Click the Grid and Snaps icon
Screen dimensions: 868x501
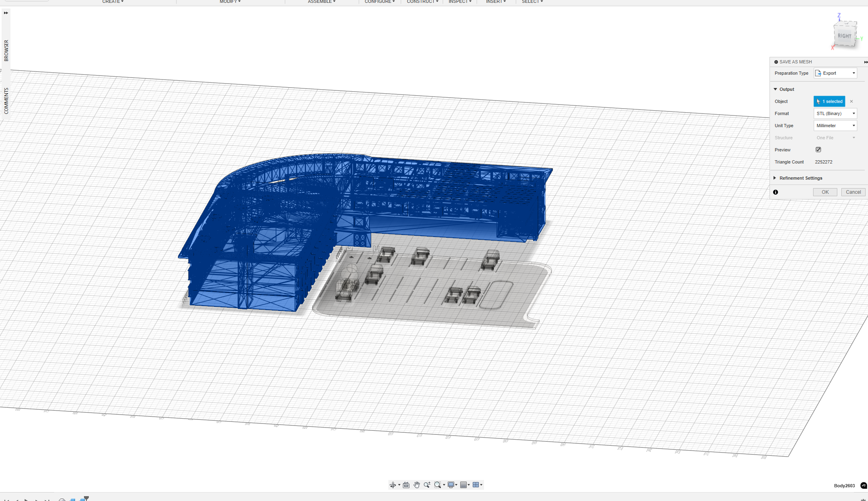pyautogui.click(x=463, y=485)
